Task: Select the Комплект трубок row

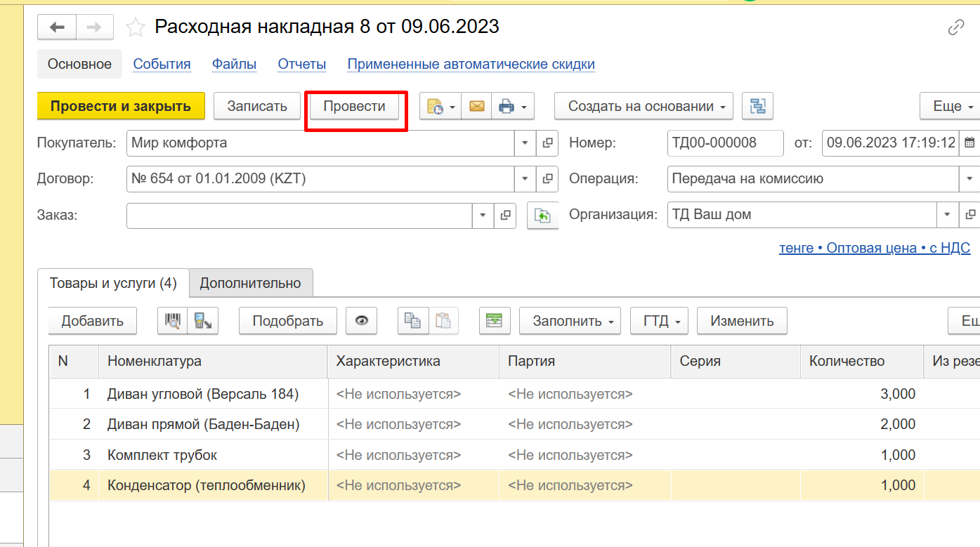Action: (x=162, y=455)
